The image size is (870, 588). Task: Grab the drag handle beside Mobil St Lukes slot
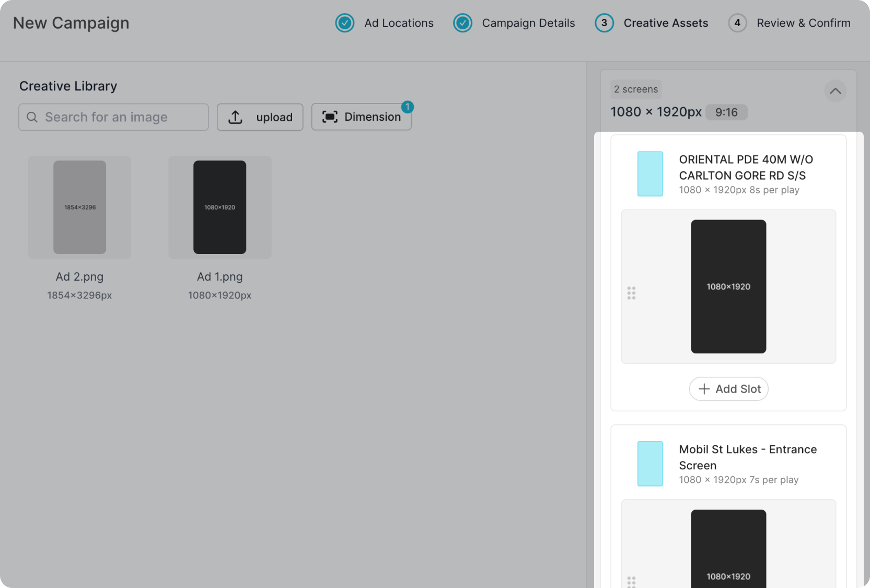[x=631, y=582]
